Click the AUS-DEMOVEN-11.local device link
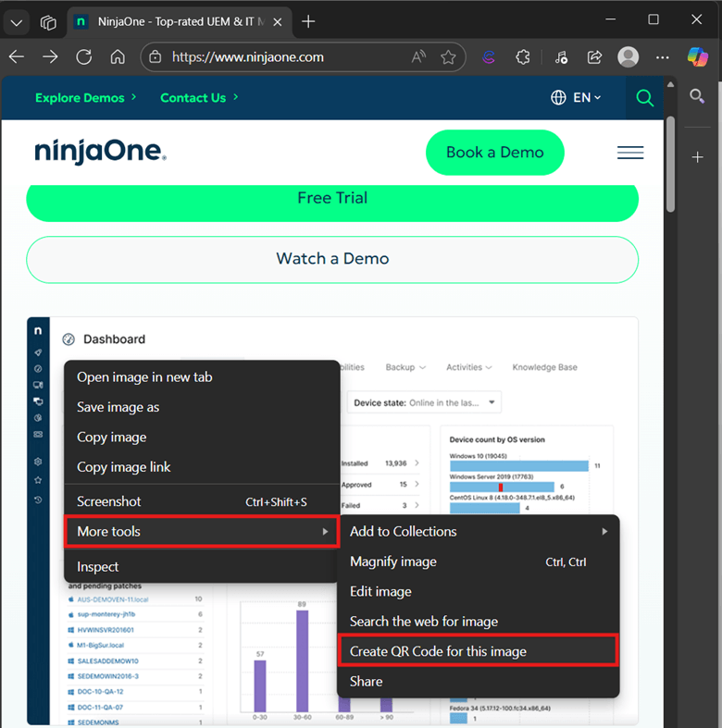The height and width of the screenshot is (728, 722). click(112, 599)
